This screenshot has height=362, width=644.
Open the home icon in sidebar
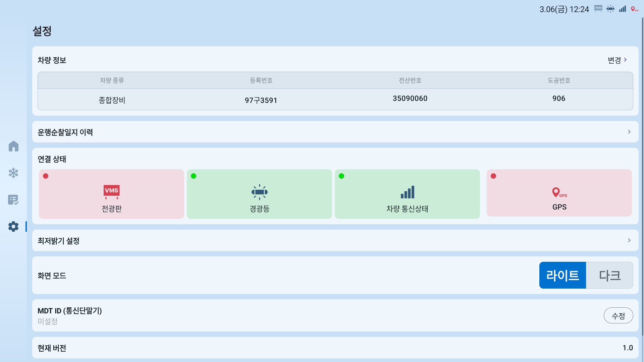click(13, 146)
